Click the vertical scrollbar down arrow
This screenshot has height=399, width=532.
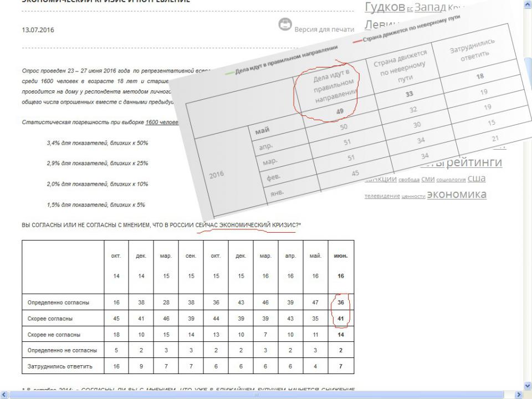526,385
